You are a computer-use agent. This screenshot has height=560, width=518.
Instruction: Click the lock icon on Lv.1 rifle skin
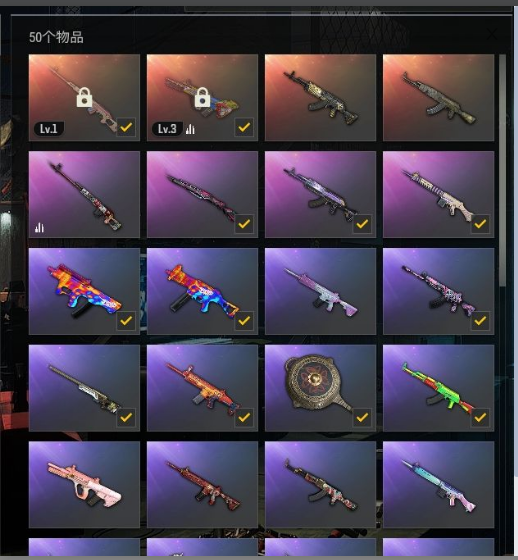click(84, 97)
